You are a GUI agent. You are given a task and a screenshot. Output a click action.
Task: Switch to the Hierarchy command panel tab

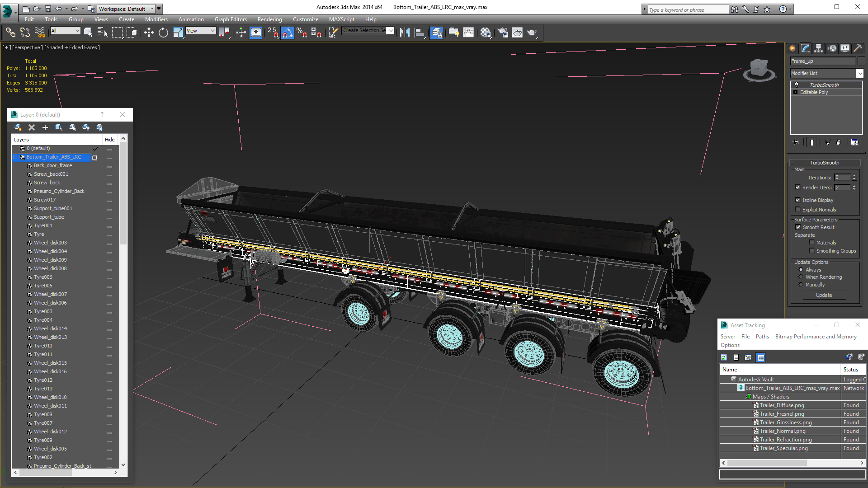point(819,48)
